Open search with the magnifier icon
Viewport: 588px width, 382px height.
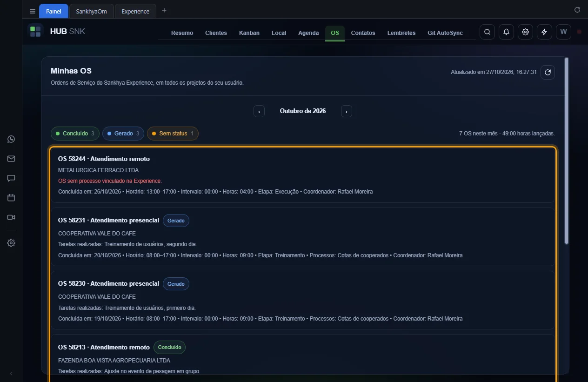[x=487, y=32]
